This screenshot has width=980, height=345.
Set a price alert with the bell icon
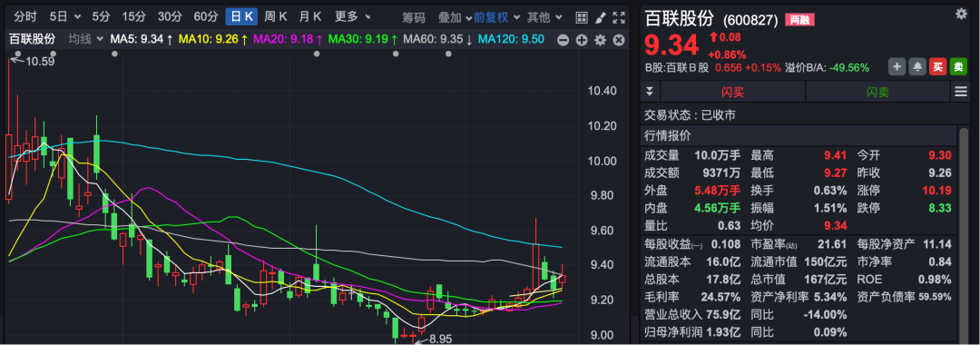[x=917, y=67]
